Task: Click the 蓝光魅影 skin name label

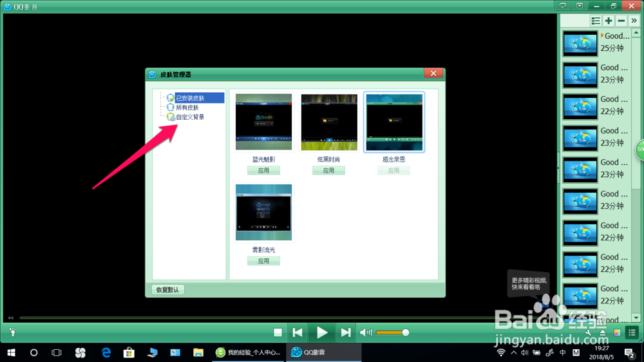Action: point(263,160)
